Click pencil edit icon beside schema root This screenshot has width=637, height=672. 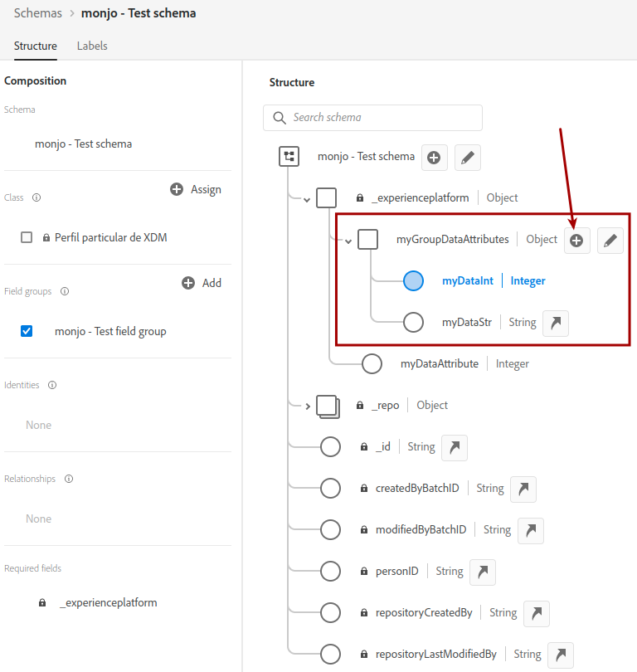pos(467,158)
